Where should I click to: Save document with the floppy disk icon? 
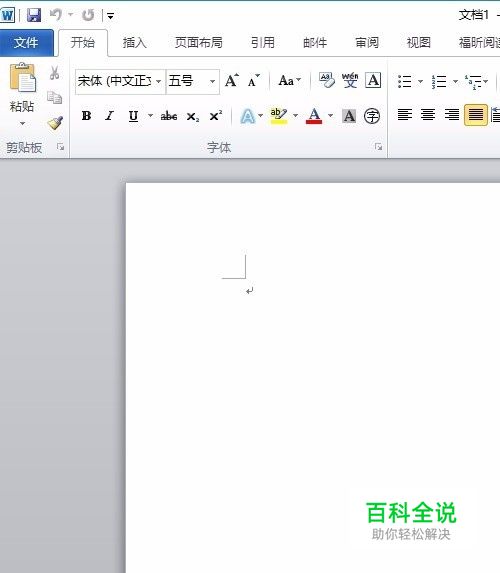click(34, 15)
